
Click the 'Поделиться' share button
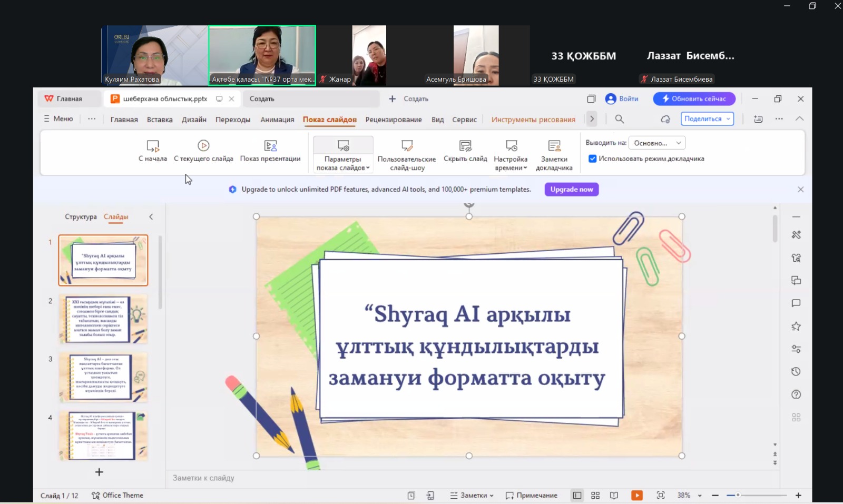pyautogui.click(x=707, y=119)
